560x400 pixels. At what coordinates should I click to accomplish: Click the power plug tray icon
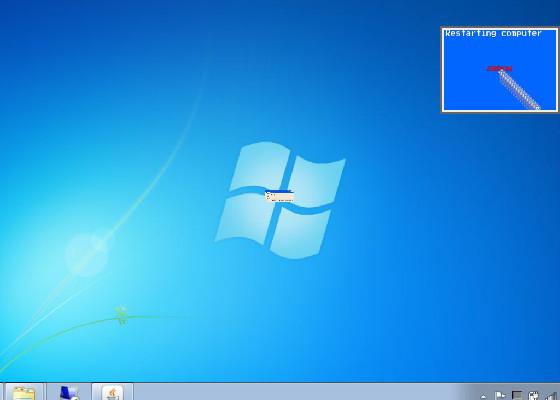534,396
